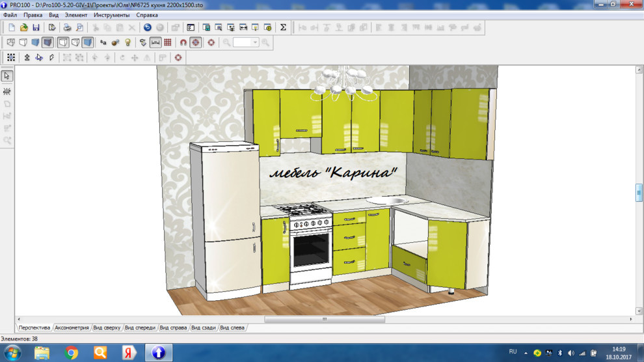Open the Инструменты menu
Viewport: 644px width, 362px height.
pyautogui.click(x=111, y=14)
